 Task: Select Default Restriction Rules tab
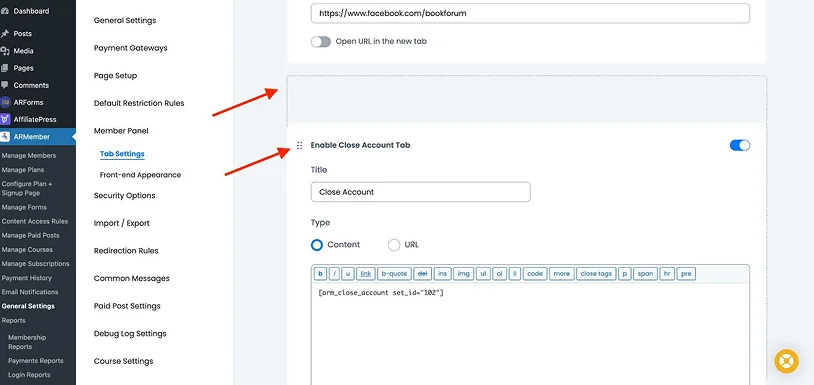coord(139,103)
